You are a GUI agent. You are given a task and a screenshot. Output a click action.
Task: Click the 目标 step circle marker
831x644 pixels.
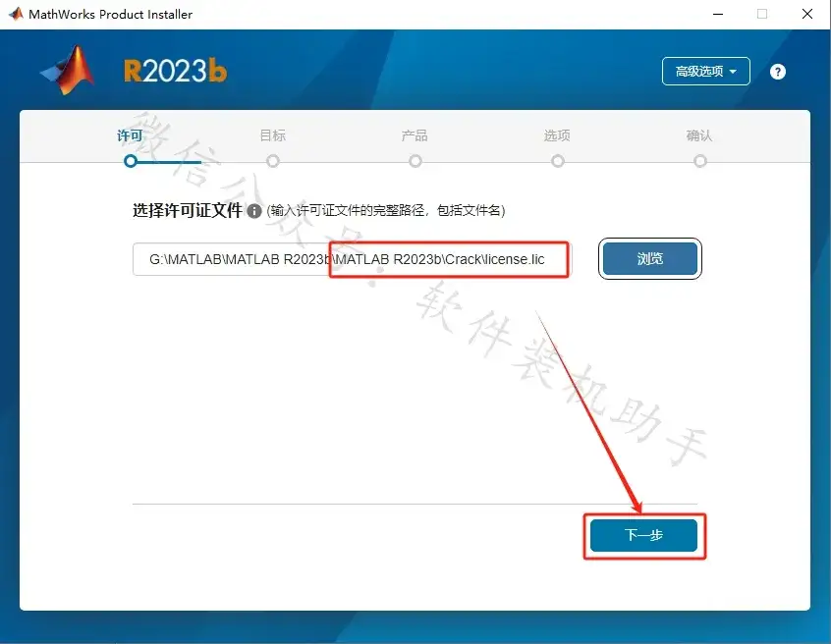pos(273,161)
